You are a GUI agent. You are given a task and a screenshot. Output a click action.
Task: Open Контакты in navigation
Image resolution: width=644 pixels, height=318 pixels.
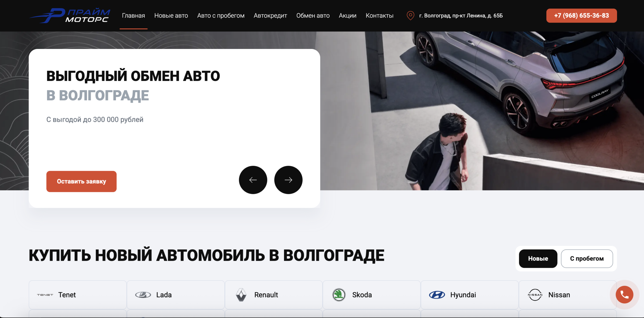pos(379,16)
